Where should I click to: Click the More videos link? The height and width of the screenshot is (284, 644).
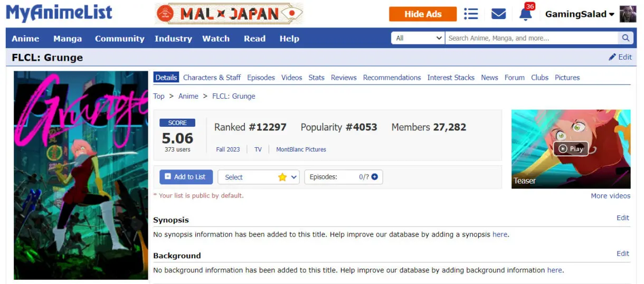(x=610, y=196)
